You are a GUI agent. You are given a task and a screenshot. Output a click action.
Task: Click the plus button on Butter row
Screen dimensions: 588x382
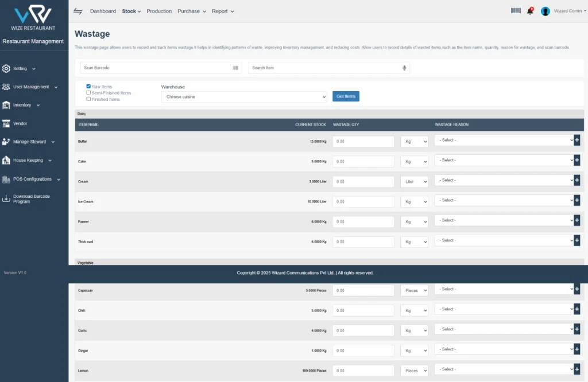[x=577, y=140]
